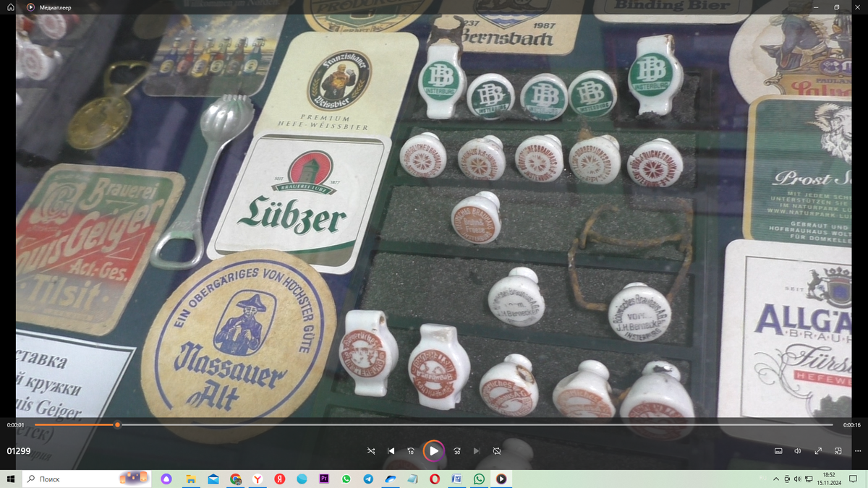
Task: Open the purple Alice assistant icon
Action: tap(166, 479)
